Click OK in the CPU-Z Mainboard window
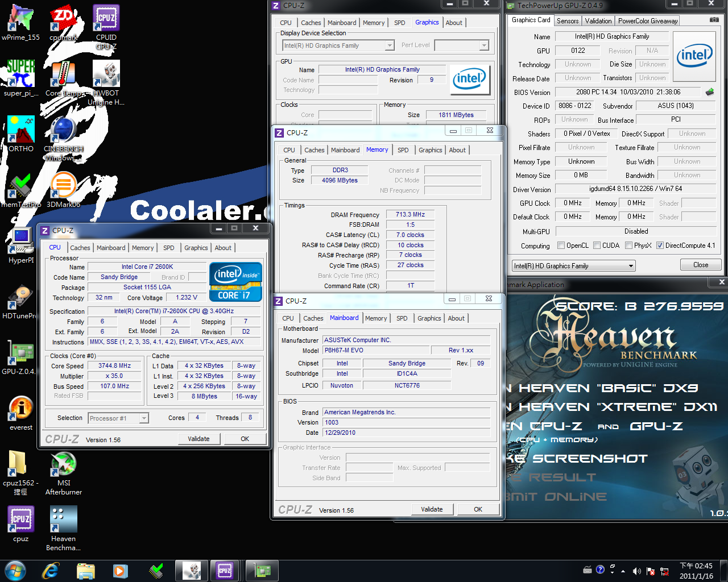728x582 pixels. point(478,509)
